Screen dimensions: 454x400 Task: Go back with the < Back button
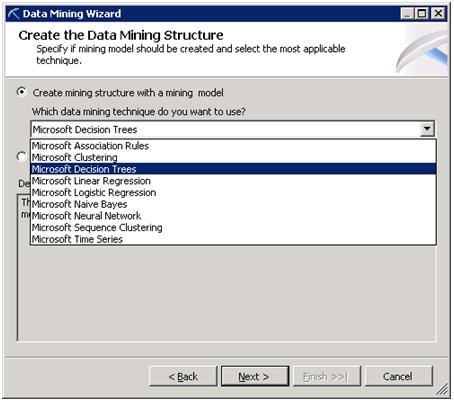(x=183, y=376)
